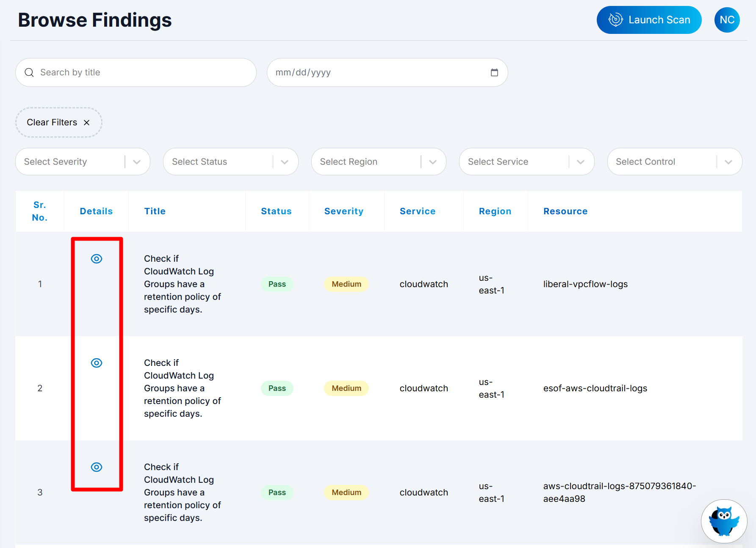Image resolution: width=756 pixels, height=548 pixels.
Task: Expand the Select Control dropdown
Action: (x=728, y=162)
